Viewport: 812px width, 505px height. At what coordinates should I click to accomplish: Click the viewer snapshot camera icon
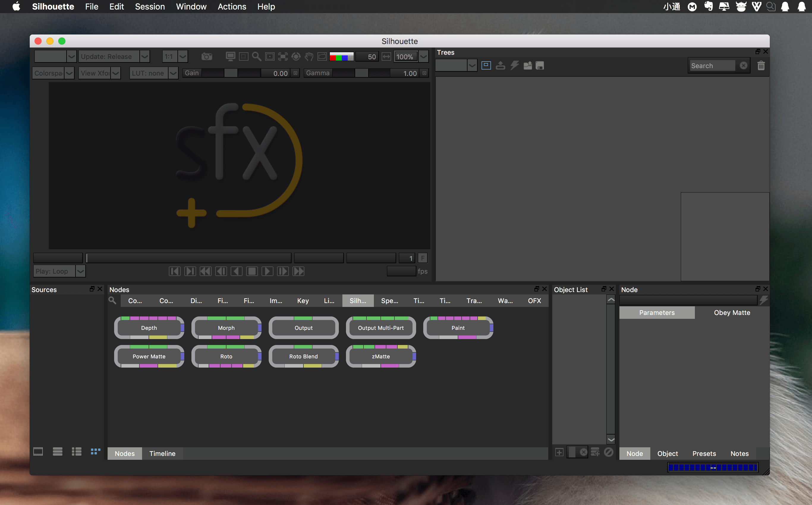[207, 57]
